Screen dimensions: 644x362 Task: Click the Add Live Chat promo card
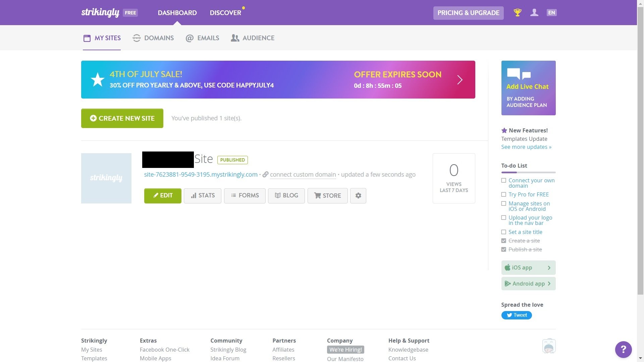tap(528, 88)
